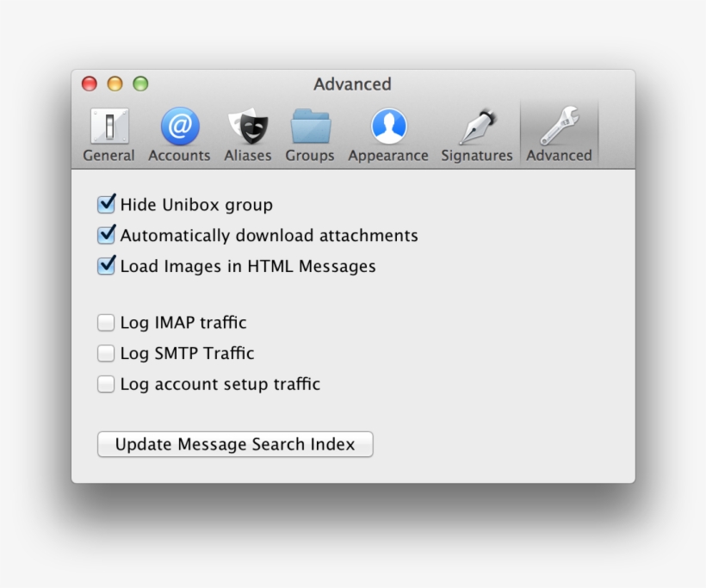706x588 pixels.
Task: Toggle Load Images in HTML Messages off
Action: (x=106, y=266)
